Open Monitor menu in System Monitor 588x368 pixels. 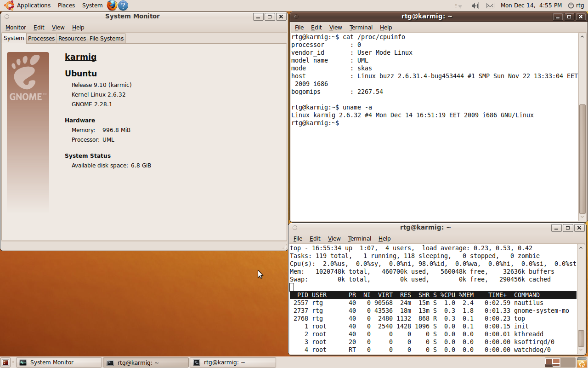click(x=16, y=28)
